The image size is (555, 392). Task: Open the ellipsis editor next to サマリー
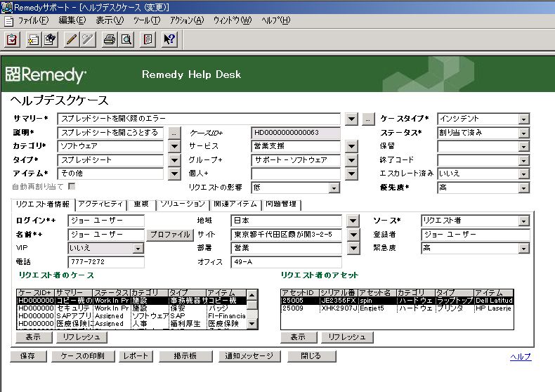368,119
